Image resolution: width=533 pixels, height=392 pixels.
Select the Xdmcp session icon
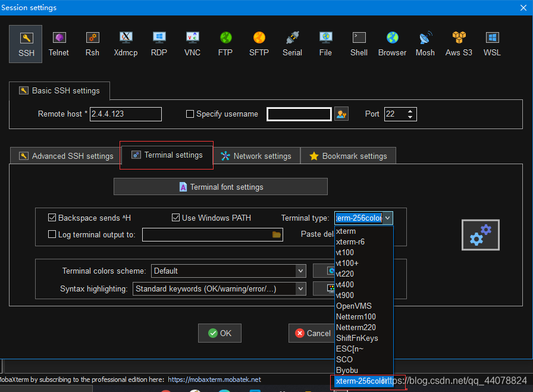[126, 44]
